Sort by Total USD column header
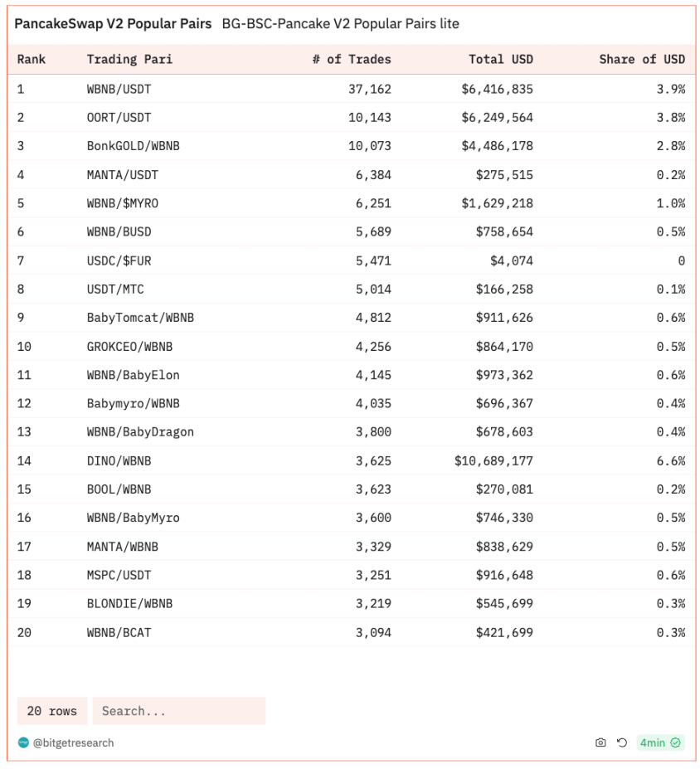The width and height of the screenshot is (700, 769). tap(500, 60)
